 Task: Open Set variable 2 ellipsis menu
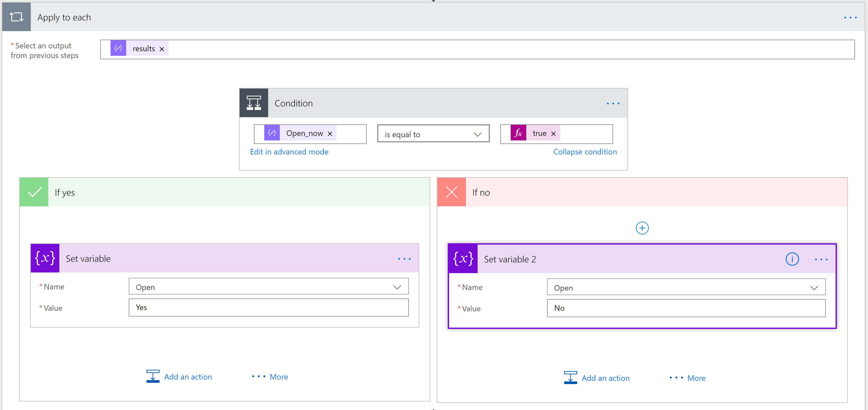[821, 259]
